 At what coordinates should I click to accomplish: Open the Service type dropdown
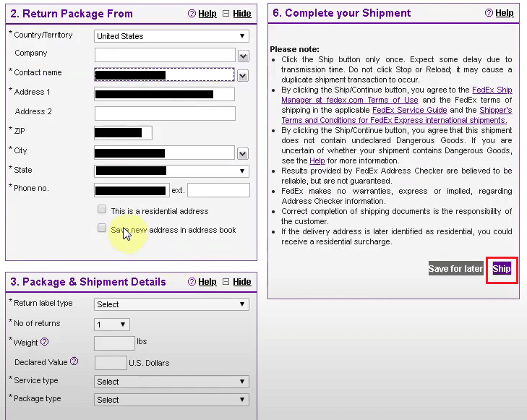click(x=171, y=382)
